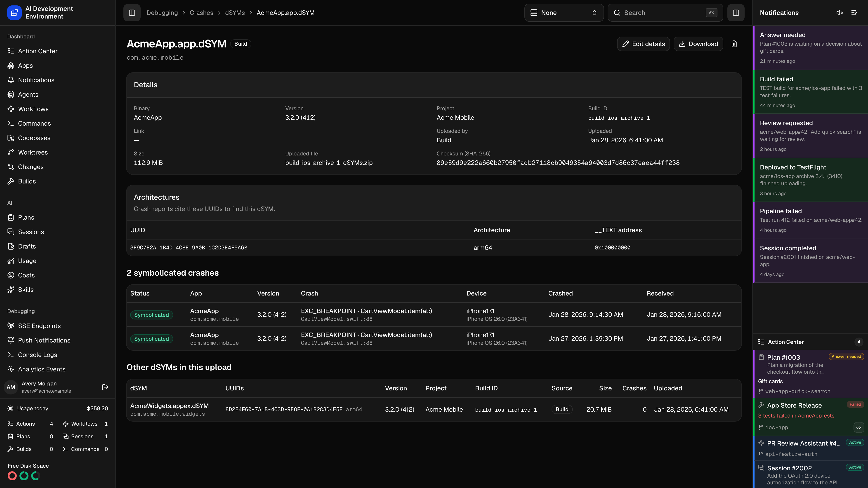Open Action Center in sidebar
868x488 pixels.
58,51
